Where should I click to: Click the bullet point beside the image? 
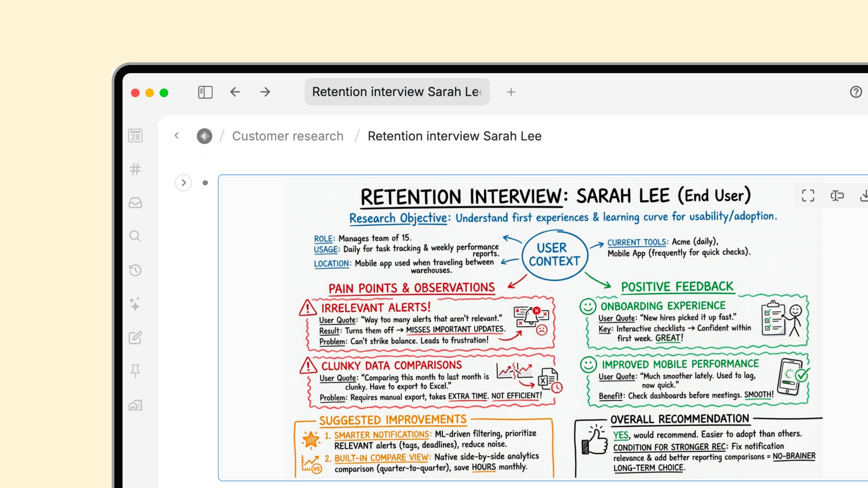tap(205, 183)
